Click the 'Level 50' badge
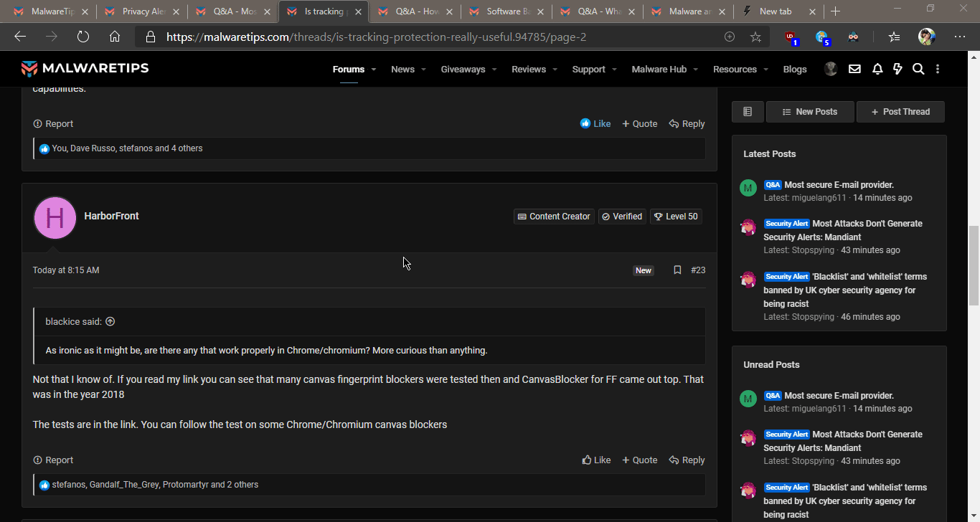This screenshot has width=980, height=522. pos(676,217)
